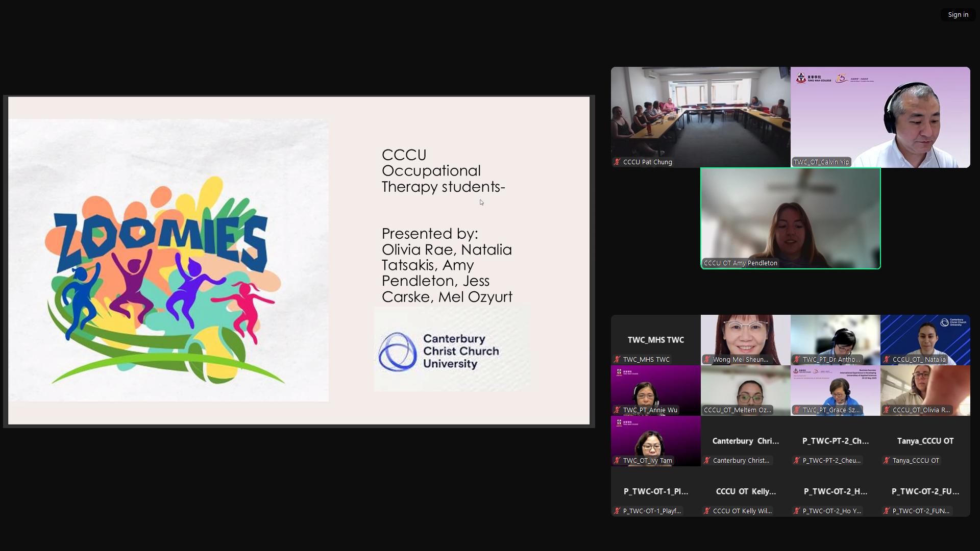The height and width of the screenshot is (551, 980).
Task: Click muted mic icon beside TWC_PT_Annie Wu
Action: click(x=617, y=410)
